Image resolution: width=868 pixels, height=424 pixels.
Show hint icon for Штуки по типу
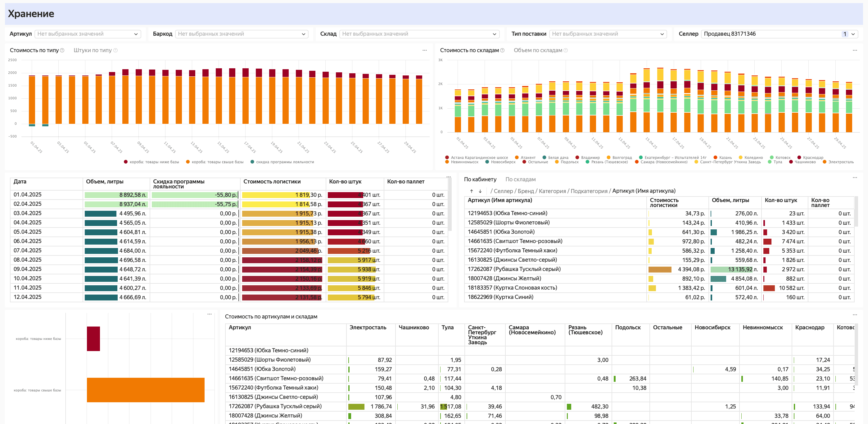[115, 51]
